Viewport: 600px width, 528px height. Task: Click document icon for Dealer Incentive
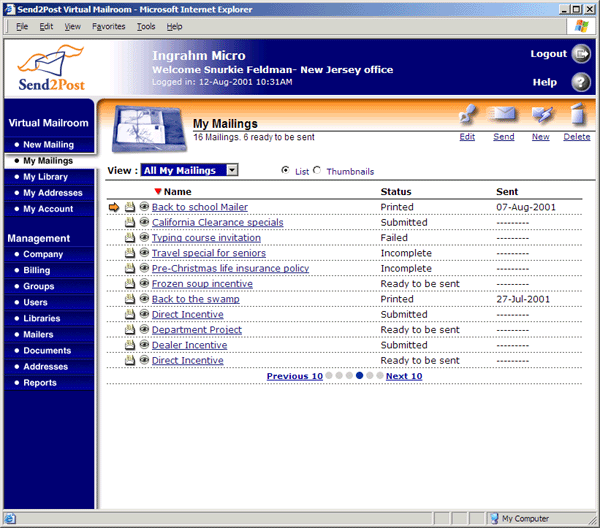pyautogui.click(x=130, y=345)
